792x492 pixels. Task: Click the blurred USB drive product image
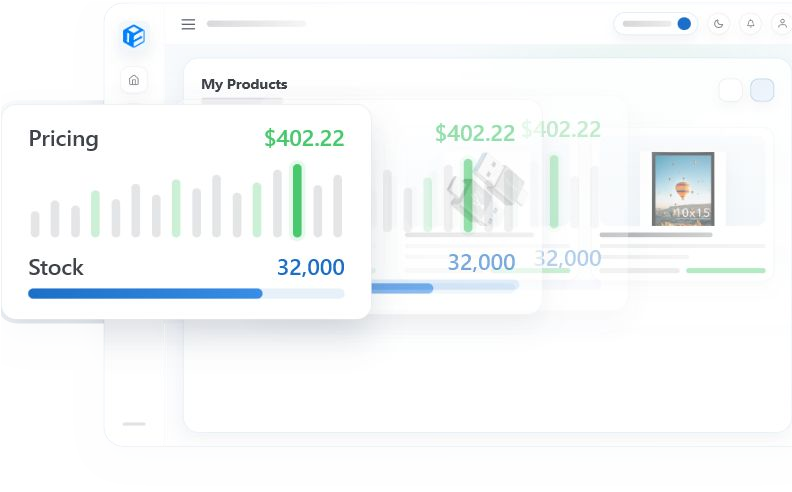[485, 190]
